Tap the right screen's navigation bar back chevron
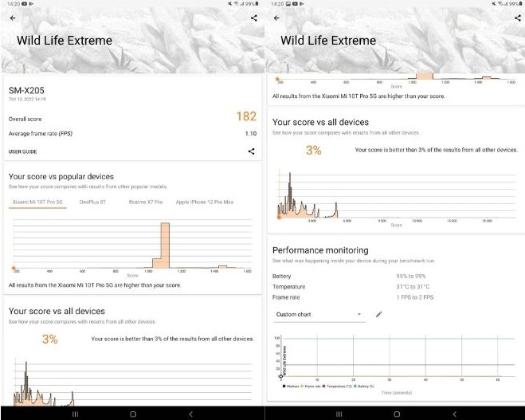 tap(454, 414)
